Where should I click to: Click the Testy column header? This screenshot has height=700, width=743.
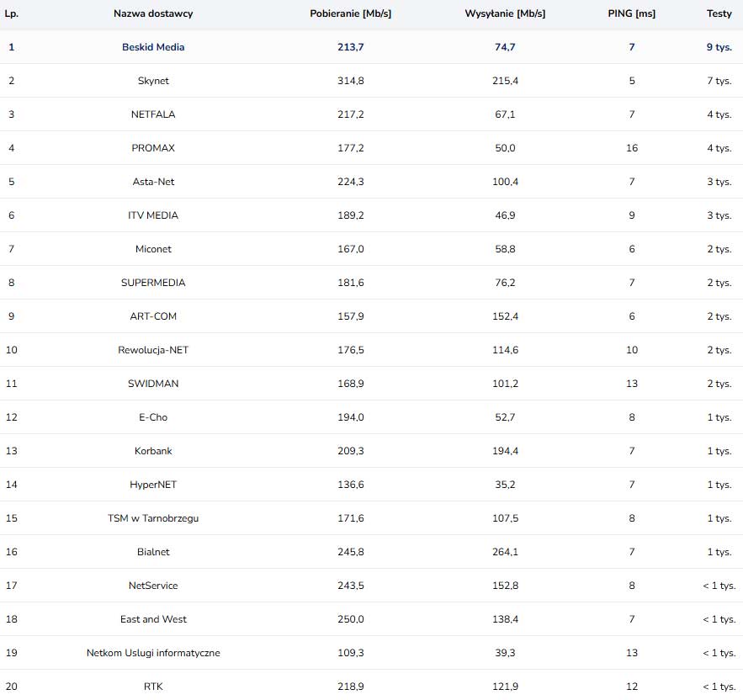(x=719, y=13)
